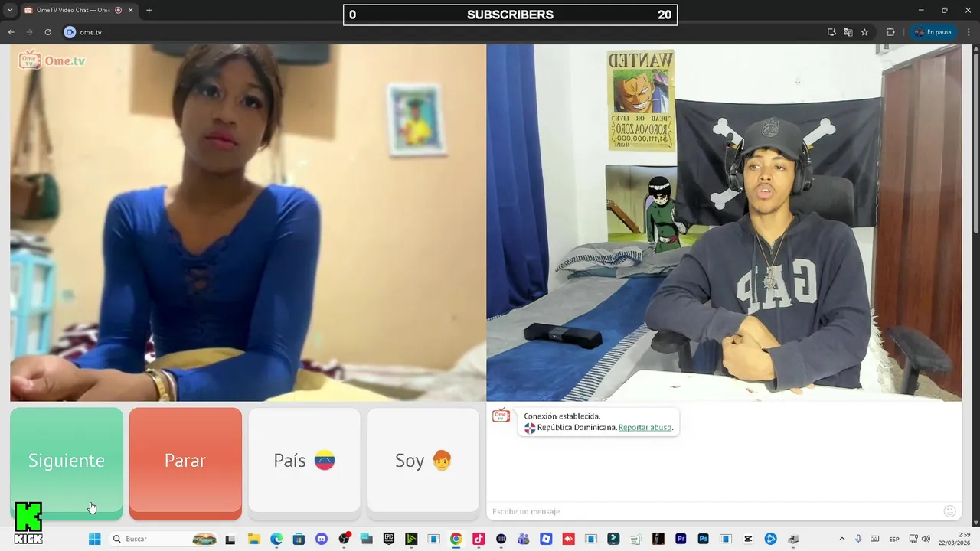
Task: Close the OmeTV Video Chat tab
Action: pyautogui.click(x=130, y=10)
